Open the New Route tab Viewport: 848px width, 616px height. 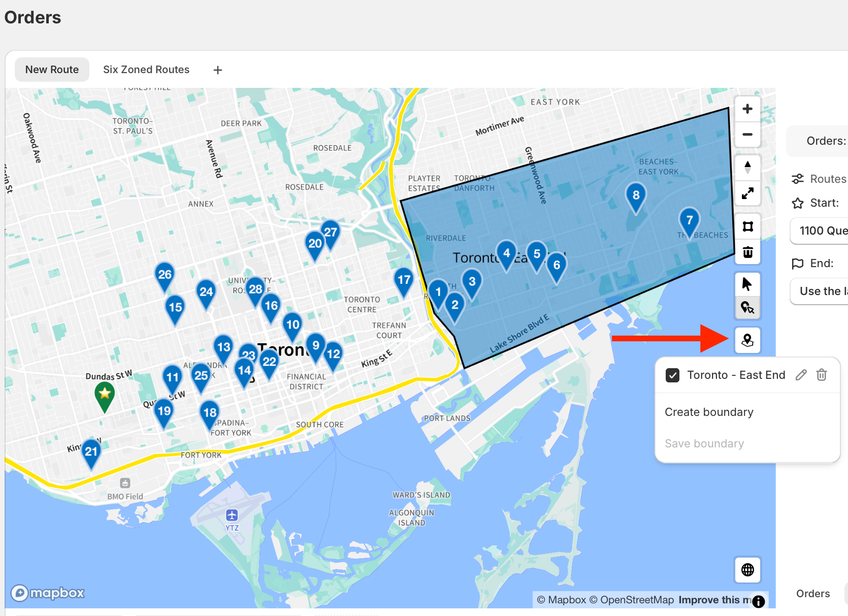(52, 70)
